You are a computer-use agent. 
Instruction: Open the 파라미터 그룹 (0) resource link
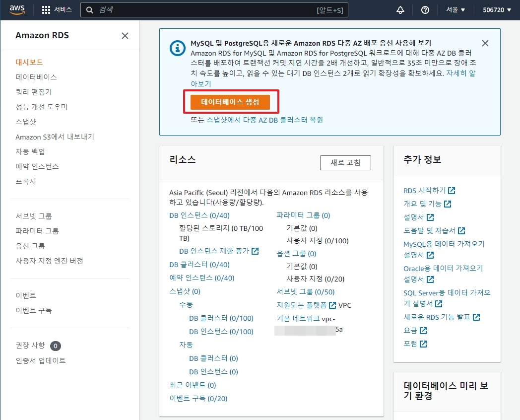click(x=304, y=215)
